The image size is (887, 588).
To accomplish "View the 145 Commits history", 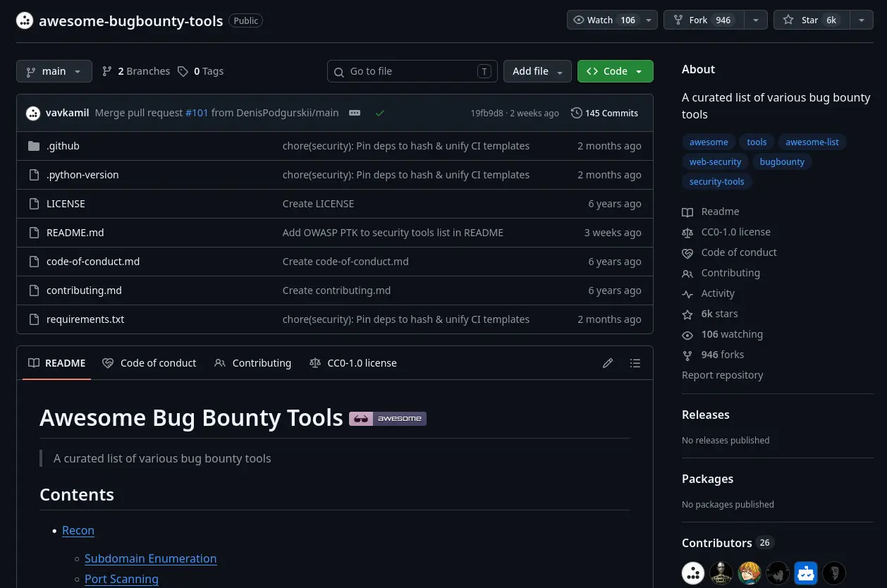I will [x=605, y=113].
